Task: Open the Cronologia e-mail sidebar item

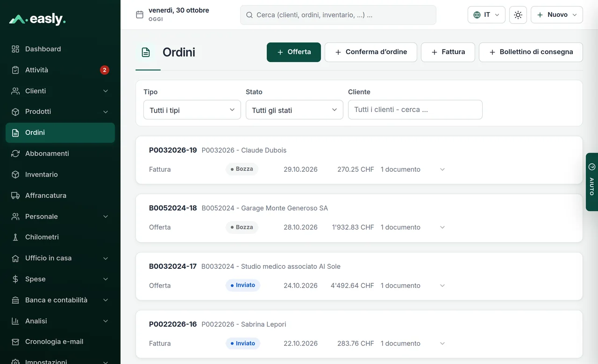Action: click(x=60, y=342)
